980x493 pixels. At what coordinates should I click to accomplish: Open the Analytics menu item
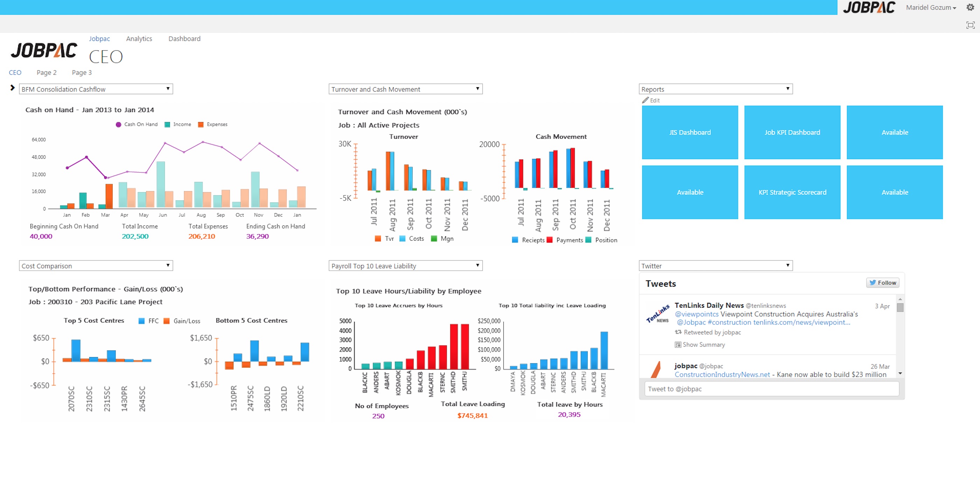pyautogui.click(x=139, y=39)
